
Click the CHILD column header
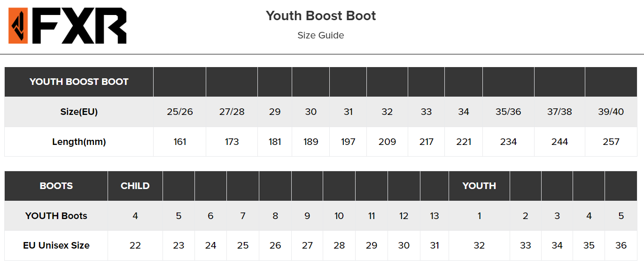coord(135,186)
